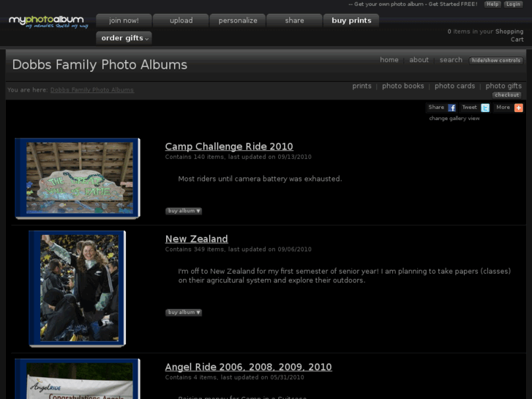Screen dimensions: 532x399
Task: Open the photo books link
Action: [x=402, y=86]
